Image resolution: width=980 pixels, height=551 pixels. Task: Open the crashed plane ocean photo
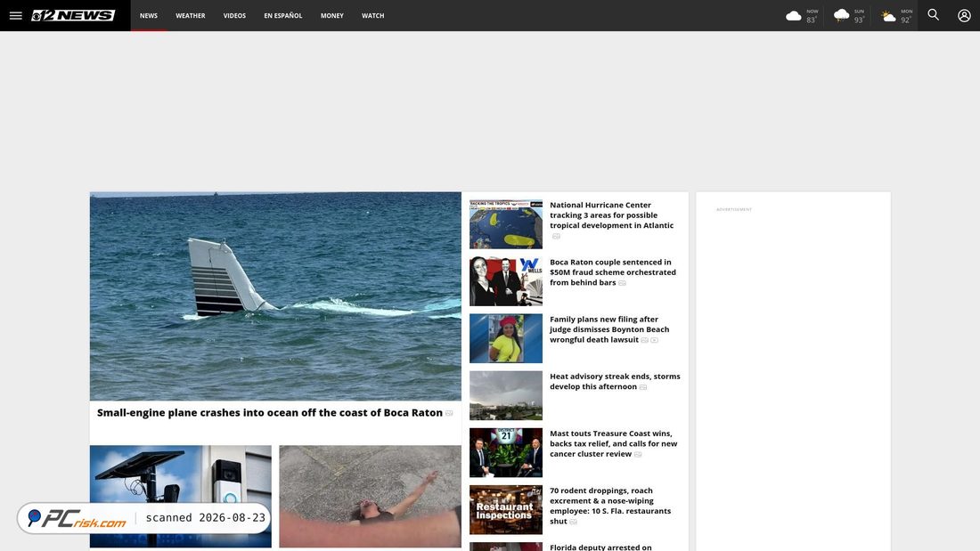pyautogui.click(x=275, y=296)
